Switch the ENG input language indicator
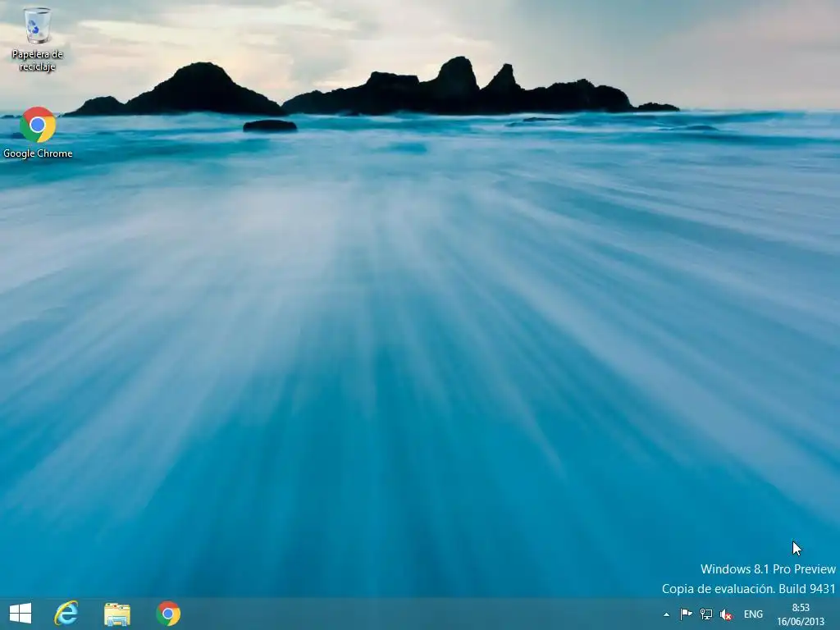 tap(753, 614)
